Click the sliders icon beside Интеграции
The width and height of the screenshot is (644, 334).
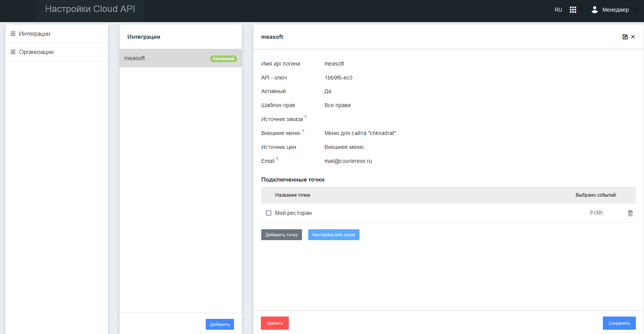pos(13,34)
